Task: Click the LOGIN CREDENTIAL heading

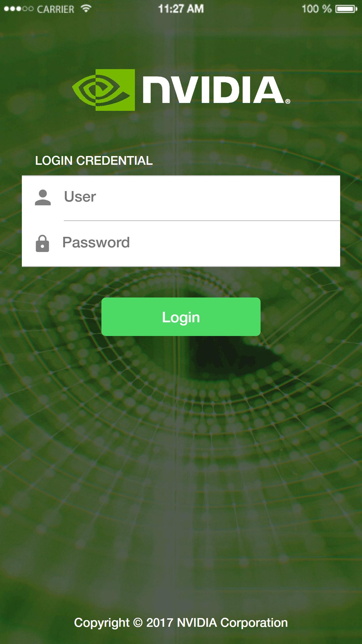Action: point(94,161)
